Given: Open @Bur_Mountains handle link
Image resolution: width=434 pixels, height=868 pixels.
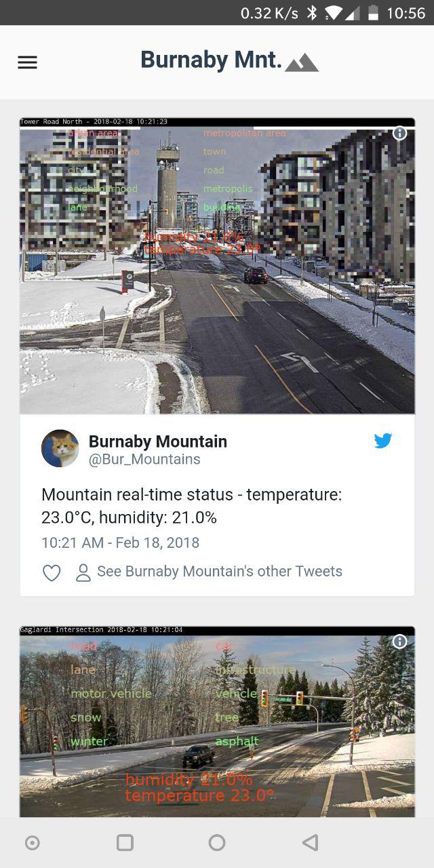Looking at the screenshot, I should [144, 460].
